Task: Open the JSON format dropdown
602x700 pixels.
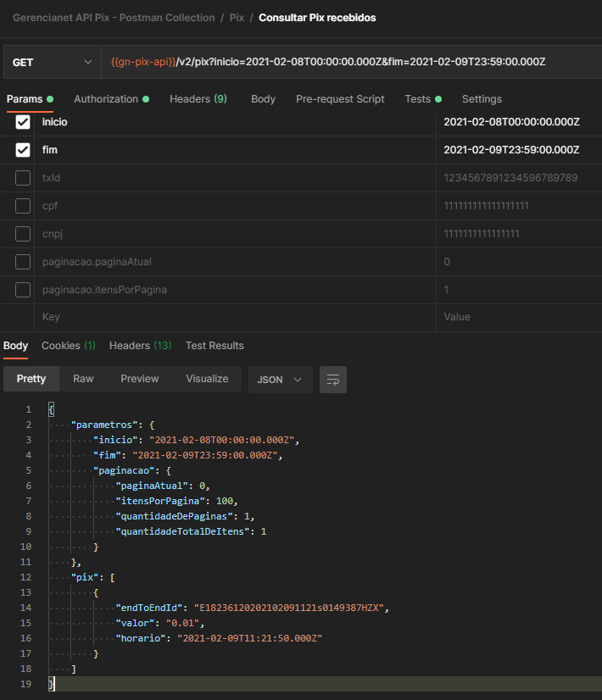Action: tap(280, 380)
